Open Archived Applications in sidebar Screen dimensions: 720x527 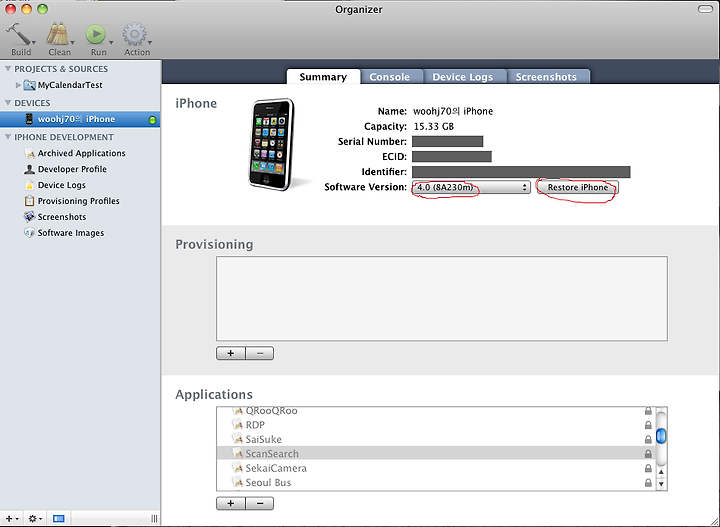(81, 153)
